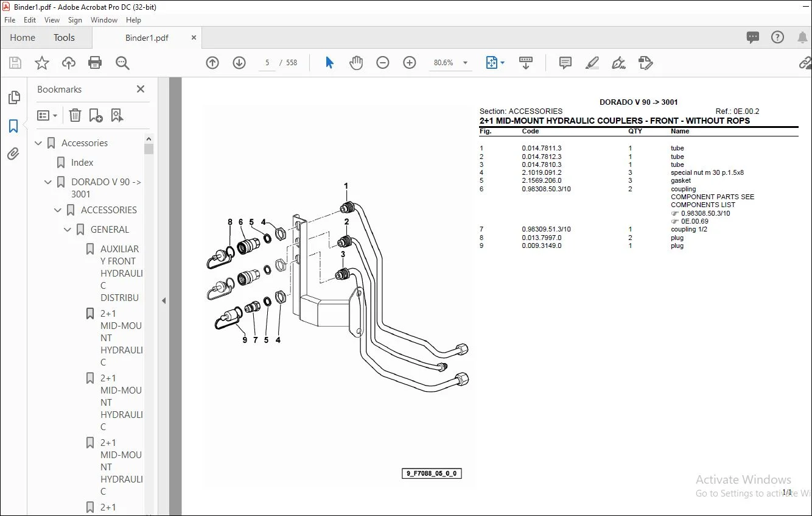The image size is (812, 516).
Task: Open the Attachments paperclip panel
Action: pos(13,154)
